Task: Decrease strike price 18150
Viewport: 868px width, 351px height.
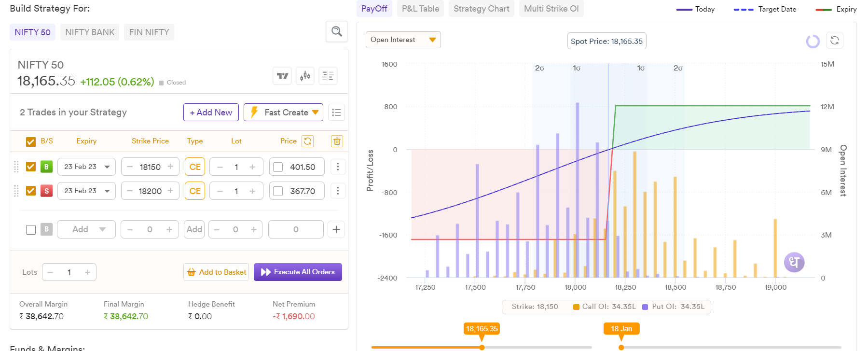Action: 130,167
